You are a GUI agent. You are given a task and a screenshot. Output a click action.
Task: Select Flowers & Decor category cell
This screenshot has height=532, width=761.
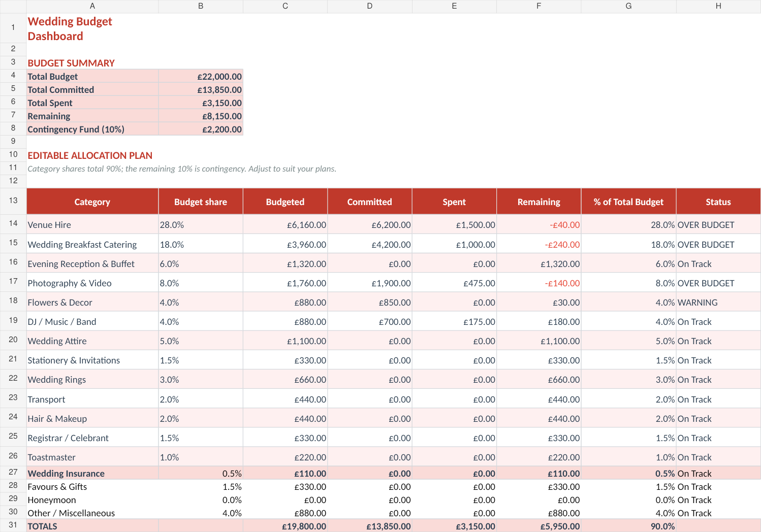(92, 302)
